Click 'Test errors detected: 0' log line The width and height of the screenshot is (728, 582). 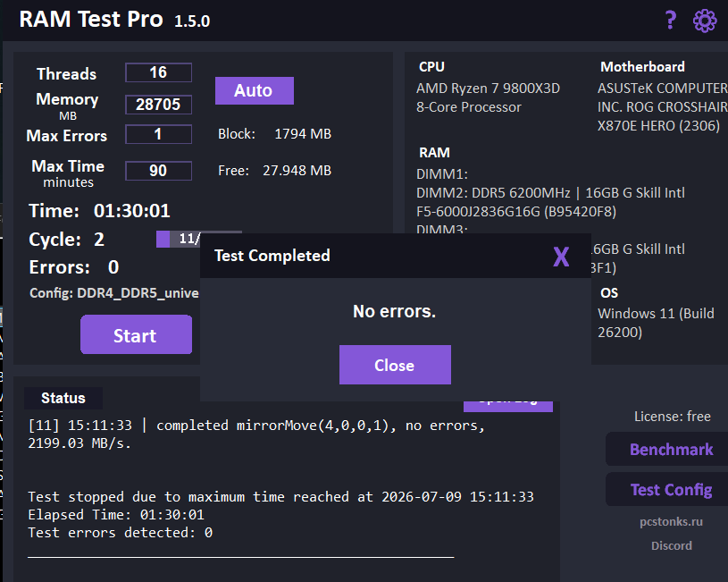(x=121, y=532)
